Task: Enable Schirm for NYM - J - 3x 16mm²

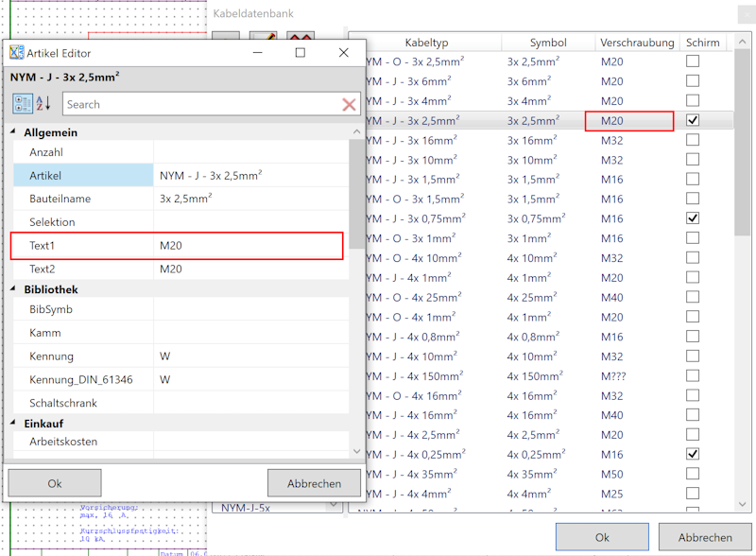Action: pos(693,140)
